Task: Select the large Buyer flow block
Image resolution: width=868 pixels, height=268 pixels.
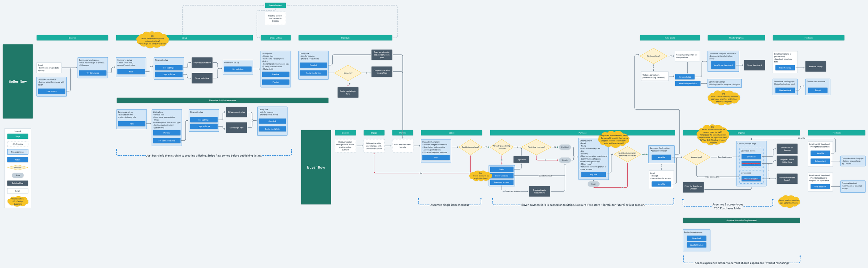Action: coord(316,167)
